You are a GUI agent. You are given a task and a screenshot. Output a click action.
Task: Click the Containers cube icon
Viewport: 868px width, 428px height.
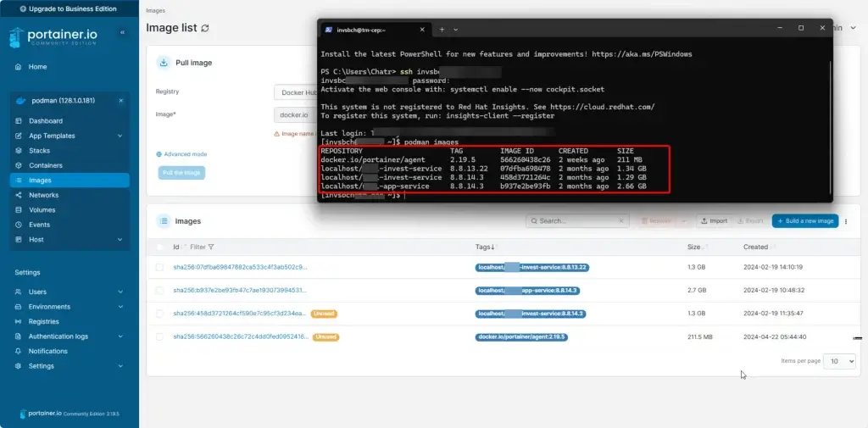19,165
